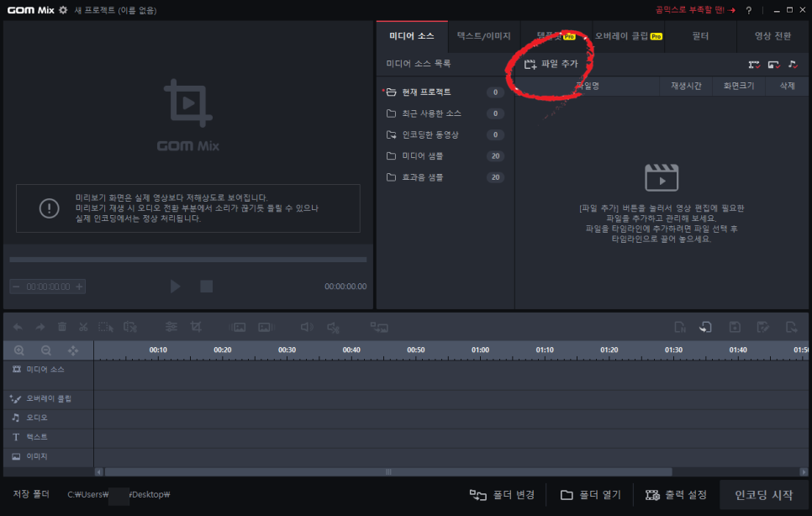The image size is (812, 516).
Task: Click the trash delete icon
Action: click(62, 327)
